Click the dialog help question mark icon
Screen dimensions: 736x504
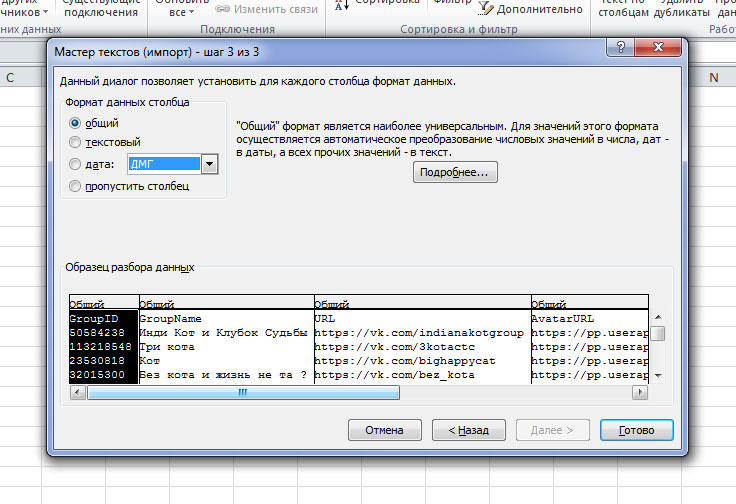[x=621, y=48]
